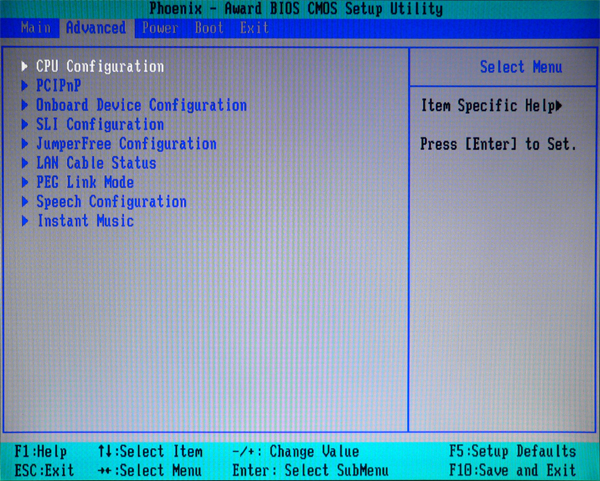This screenshot has height=481, width=600.
Task: Expand arrow next to Speech Configuration
Action: (x=25, y=202)
